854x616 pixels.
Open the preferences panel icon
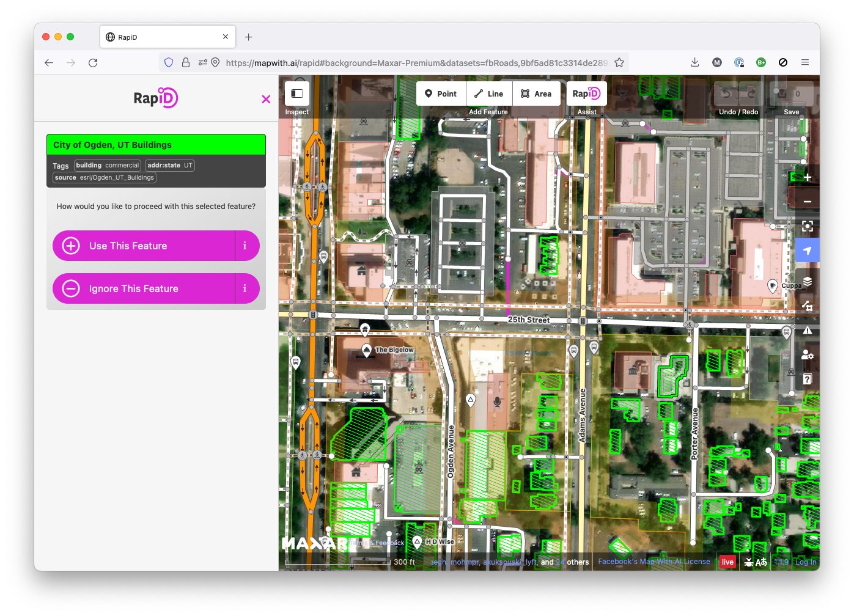click(808, 354)
